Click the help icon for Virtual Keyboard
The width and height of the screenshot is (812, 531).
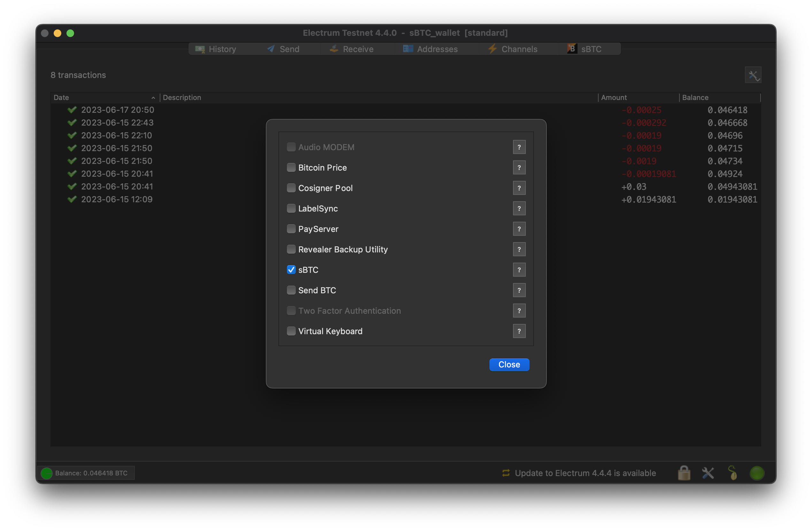point(519,331)
